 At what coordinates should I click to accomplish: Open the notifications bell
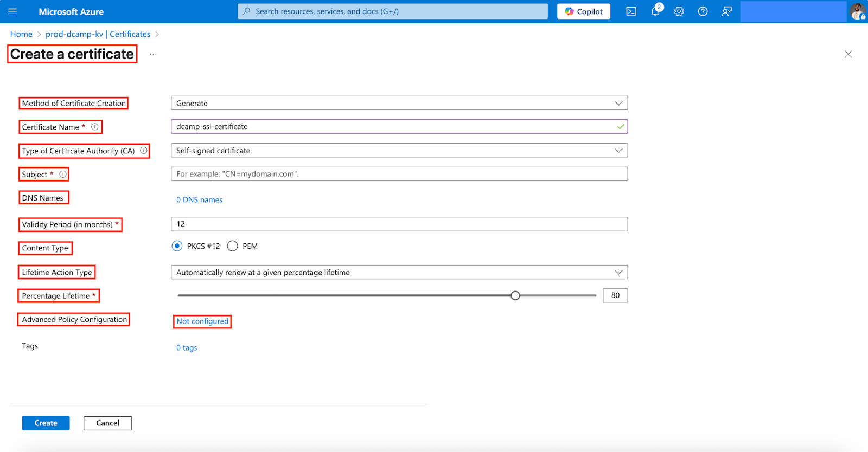(x=655, y=11)
